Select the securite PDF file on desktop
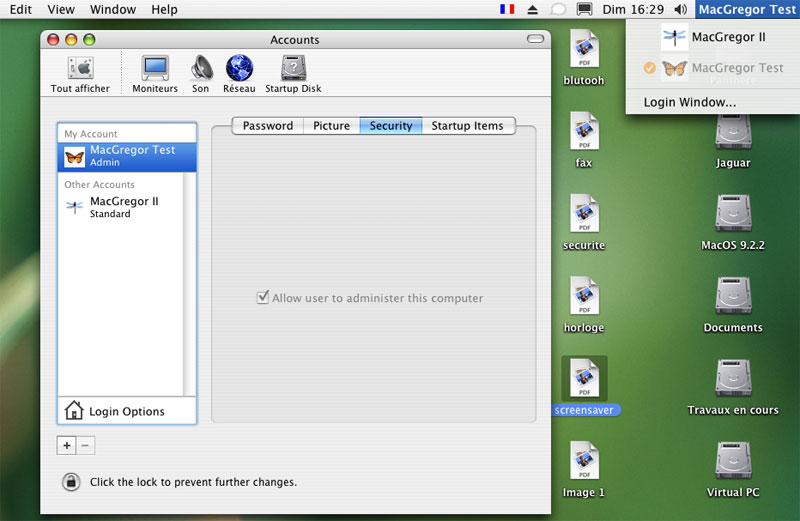Viewport: 800px width, 521px height. click(584, 213)
